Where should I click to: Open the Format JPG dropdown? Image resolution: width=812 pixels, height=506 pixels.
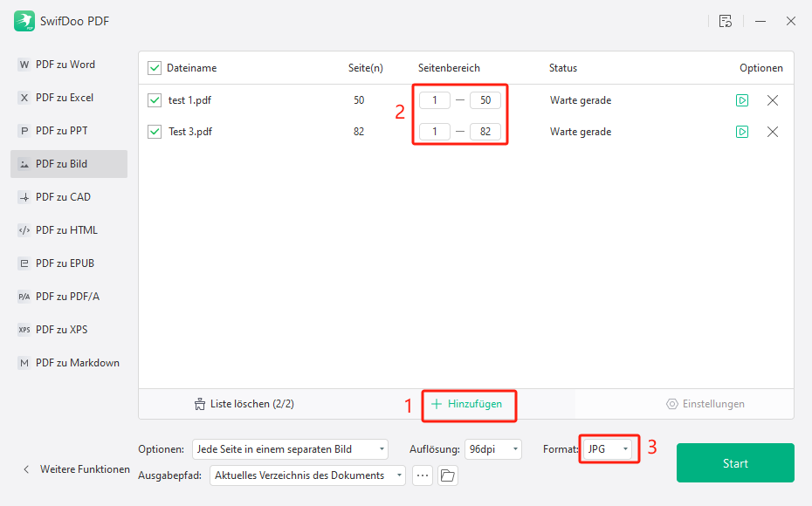[x=608, y=449]
